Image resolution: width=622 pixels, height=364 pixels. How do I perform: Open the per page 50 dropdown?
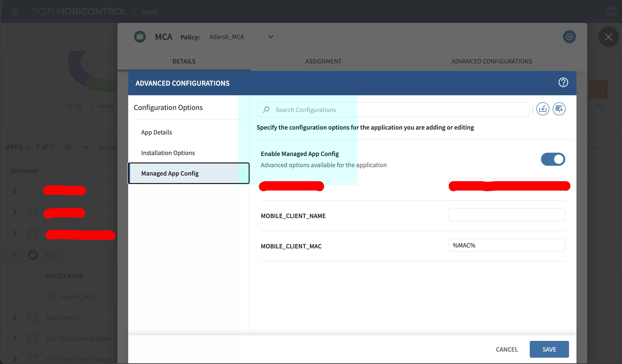click(x=77, y=147)
